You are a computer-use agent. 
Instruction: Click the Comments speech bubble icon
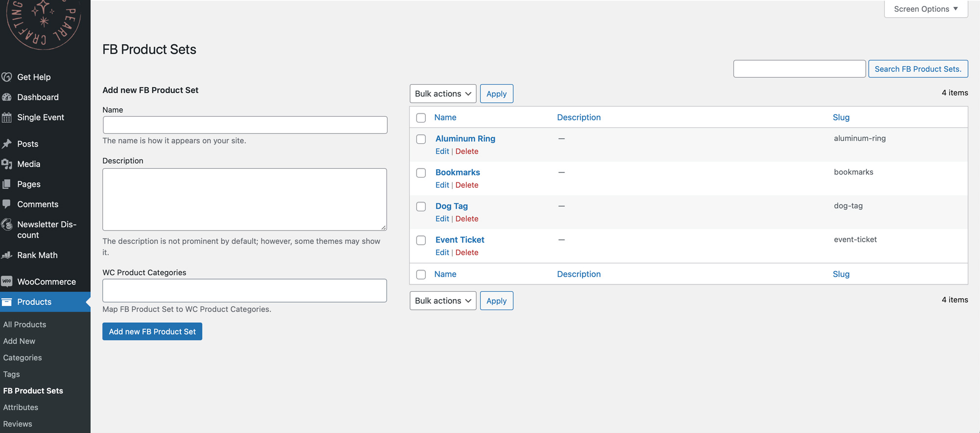7,204
